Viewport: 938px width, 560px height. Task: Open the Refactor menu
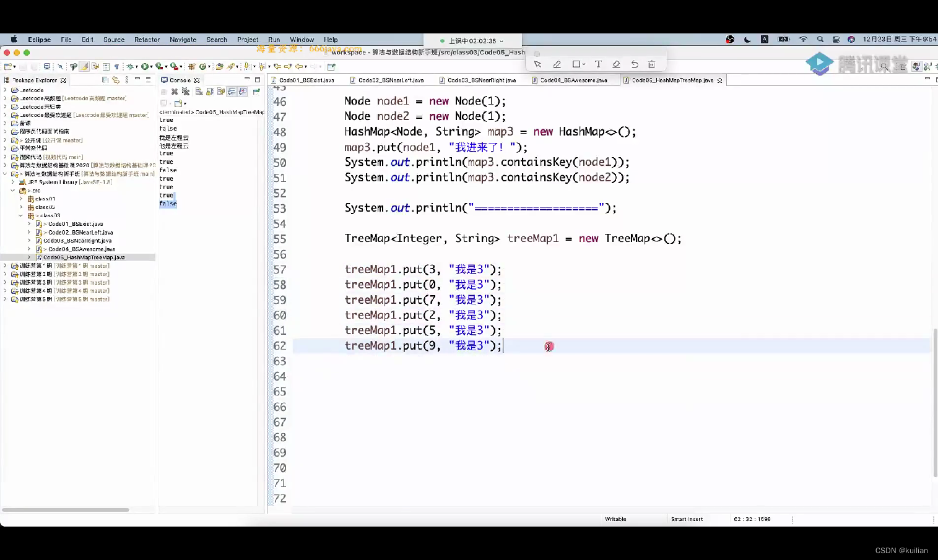tap(147, 40)
